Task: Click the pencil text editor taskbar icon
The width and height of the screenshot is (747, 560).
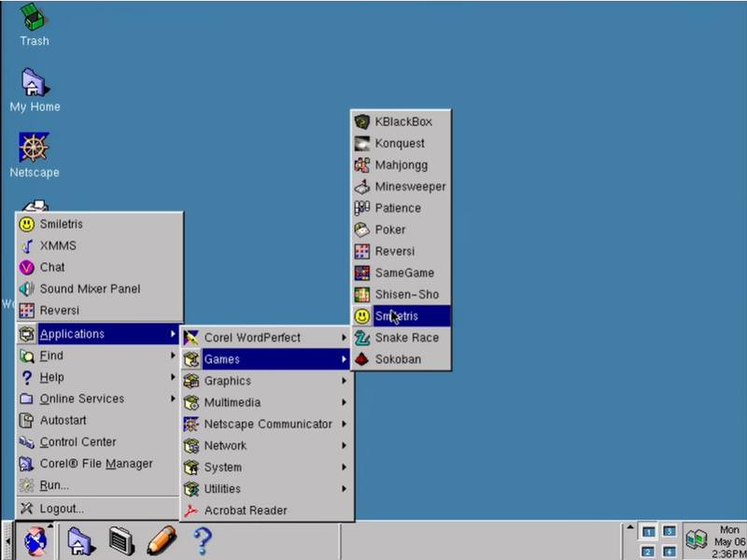Action: click(161, 540)
